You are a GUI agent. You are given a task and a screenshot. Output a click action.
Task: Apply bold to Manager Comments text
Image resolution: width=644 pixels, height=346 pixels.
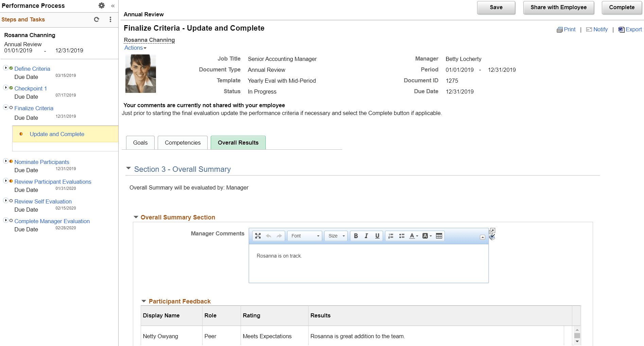(x=356, y=236)
